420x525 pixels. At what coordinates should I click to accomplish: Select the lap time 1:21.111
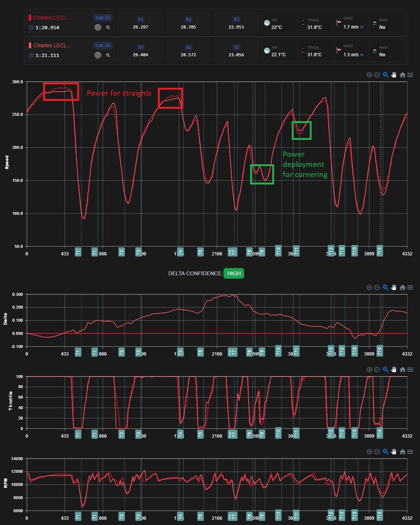point(47,55)
